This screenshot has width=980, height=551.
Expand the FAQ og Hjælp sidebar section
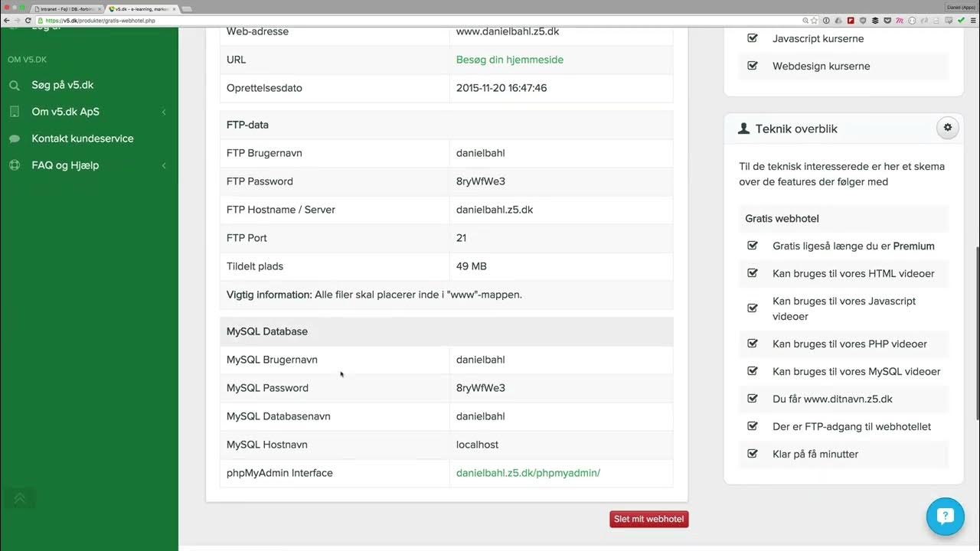[164, 165]
